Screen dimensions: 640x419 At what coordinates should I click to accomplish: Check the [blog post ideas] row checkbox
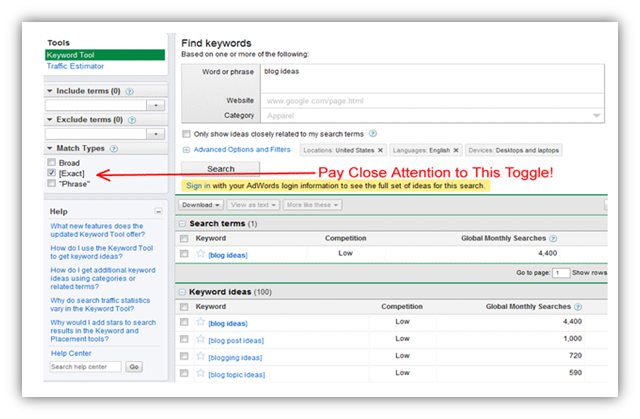point(184,339)
